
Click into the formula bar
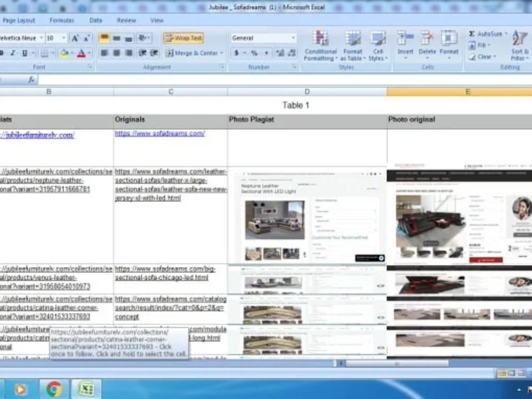285,80
